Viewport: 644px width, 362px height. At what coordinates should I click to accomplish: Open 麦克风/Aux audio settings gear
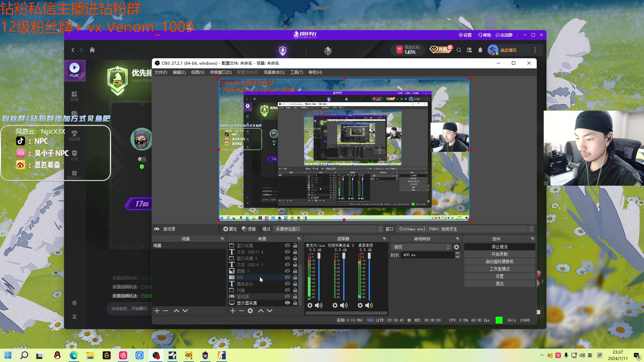(310, 305)
